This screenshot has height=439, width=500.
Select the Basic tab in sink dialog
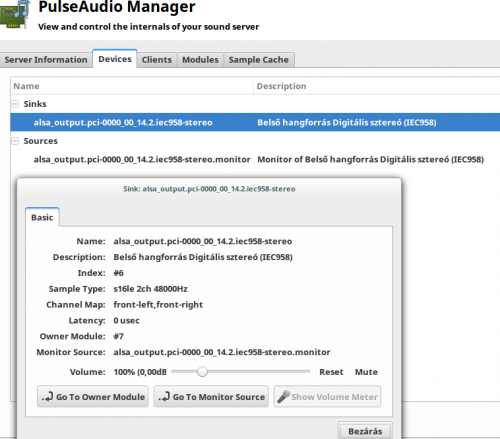42,217
